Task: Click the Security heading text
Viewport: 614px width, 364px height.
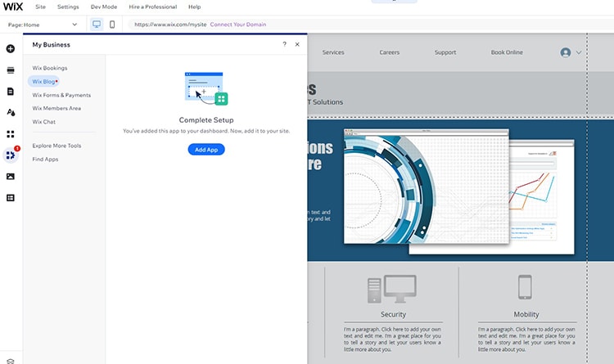Action: 393,314
